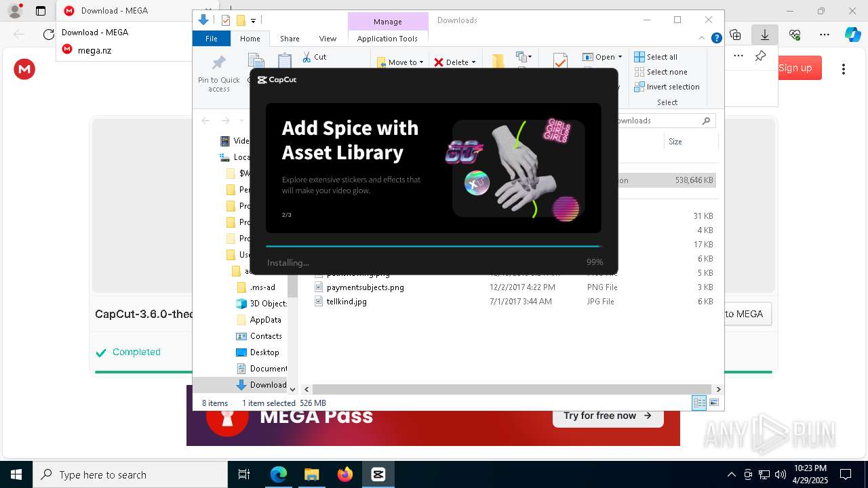Collapse the Explorer ribbon chevron
This screenshot has height=488, width=868.
click(703, 39)
